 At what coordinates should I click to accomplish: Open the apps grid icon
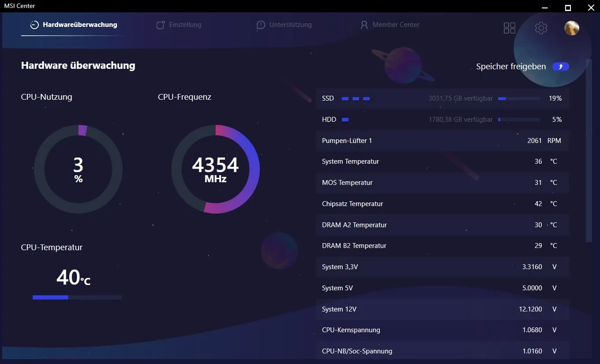[510, 28]
